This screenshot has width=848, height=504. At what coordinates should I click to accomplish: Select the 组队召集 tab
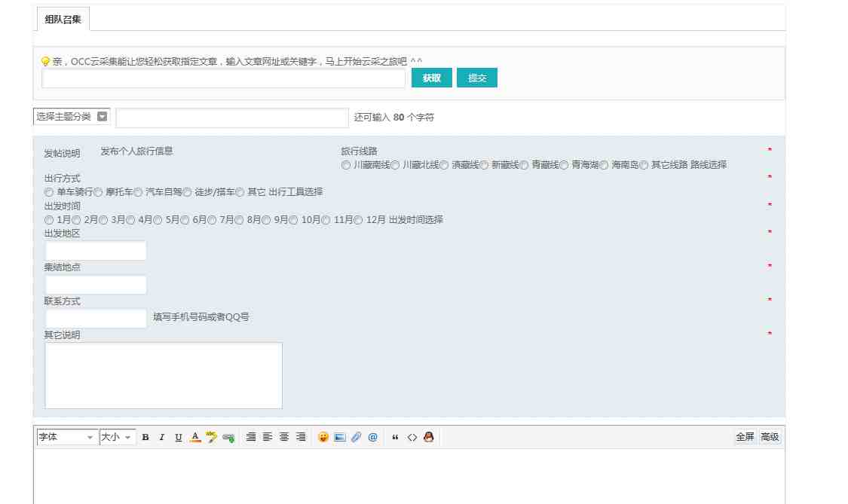click(x=63, y=20)
